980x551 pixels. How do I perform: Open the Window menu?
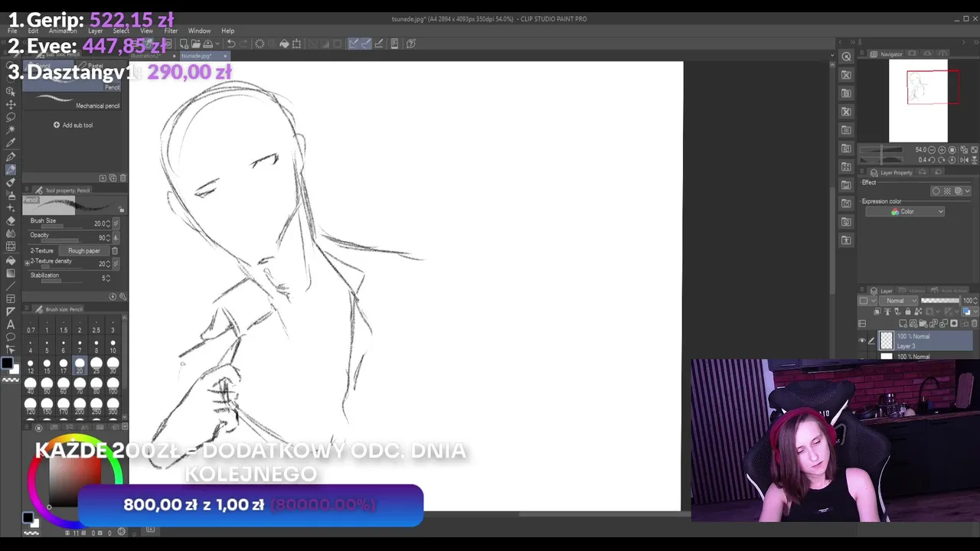pos(199,31)
